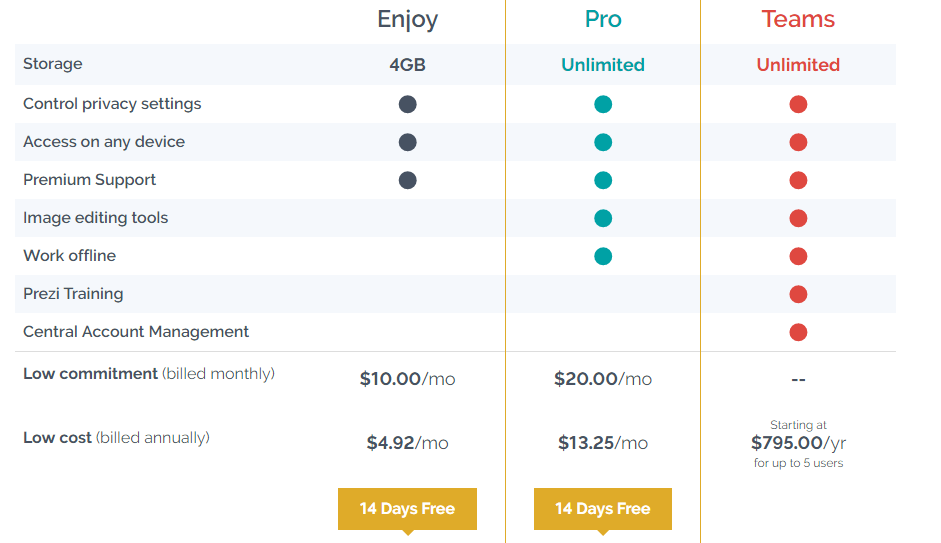Click the Enjoy dot for Control privacy settings

point(407,104)
